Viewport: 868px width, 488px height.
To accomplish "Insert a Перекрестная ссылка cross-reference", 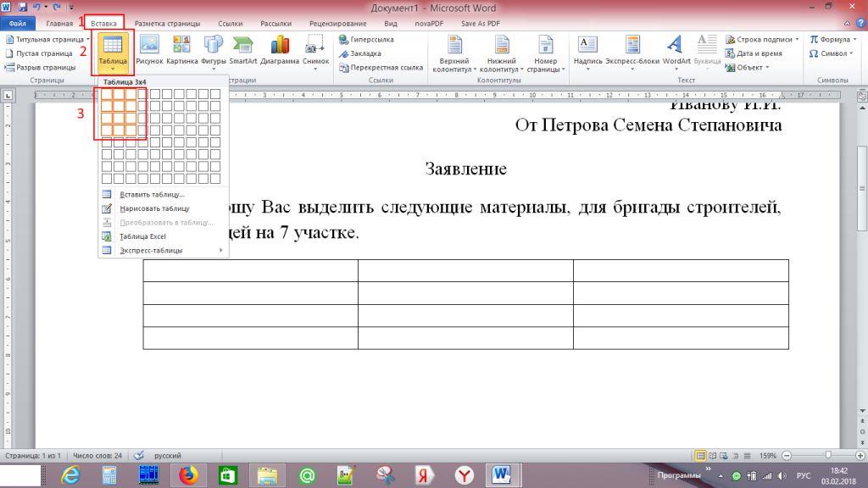I will (x=381, y=68).
